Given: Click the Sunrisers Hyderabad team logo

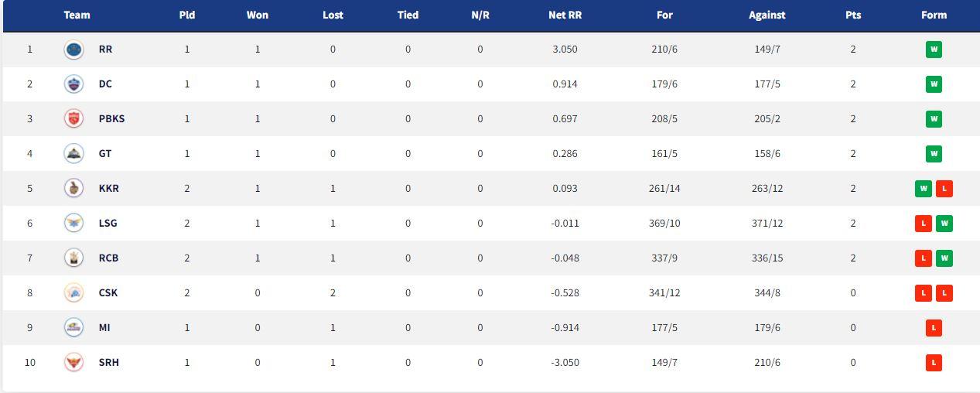Looking at the screenshot, I should (73, 363).
